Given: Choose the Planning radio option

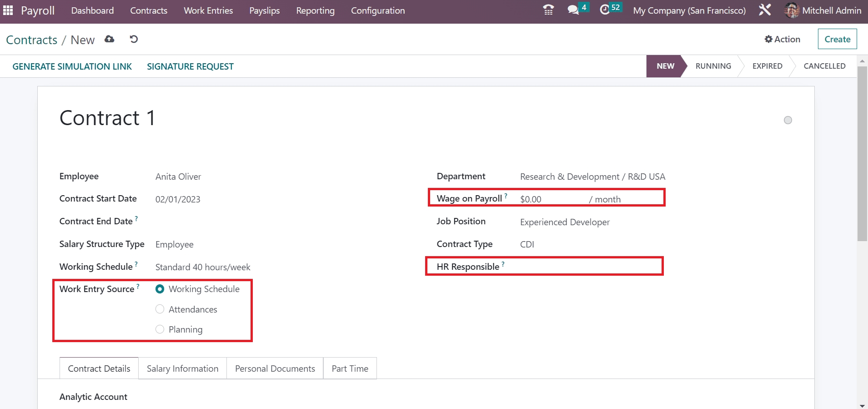Looking at the screenshot, I should (x=160, y=329).
